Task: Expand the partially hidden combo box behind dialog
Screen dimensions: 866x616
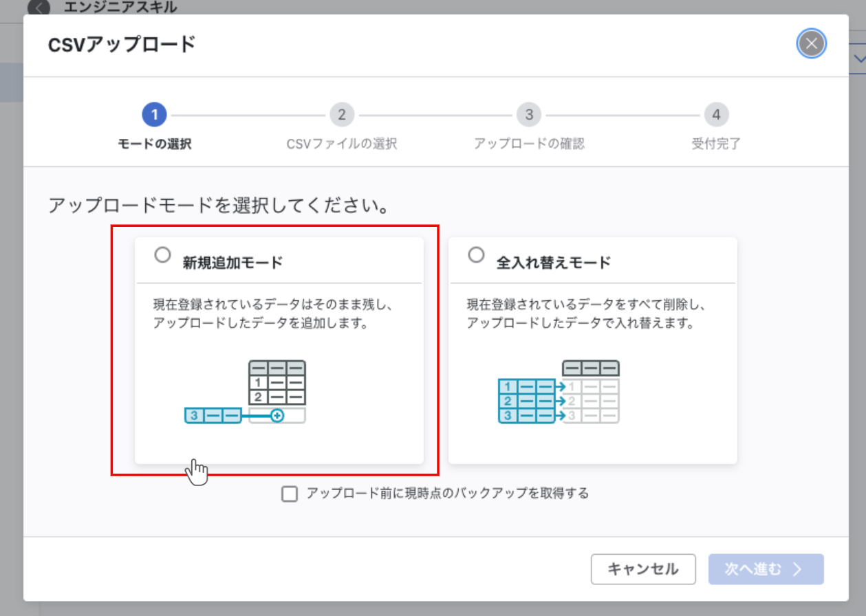Action: point(859,59)
